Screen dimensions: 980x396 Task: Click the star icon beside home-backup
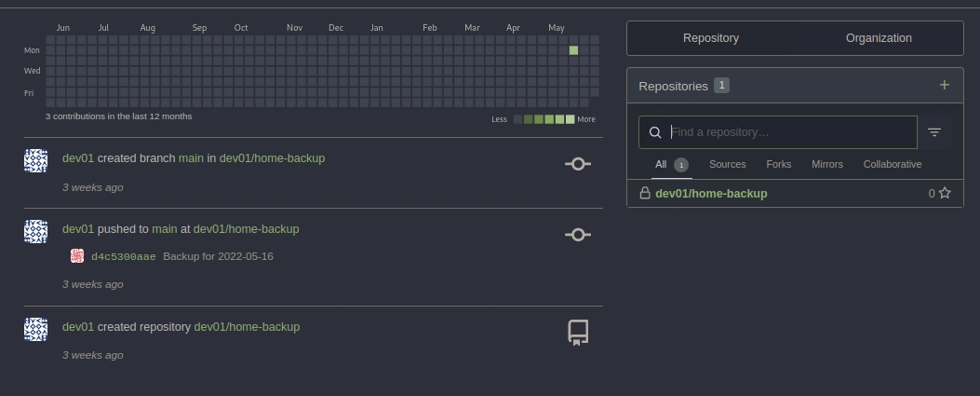[x=945, y=194]
